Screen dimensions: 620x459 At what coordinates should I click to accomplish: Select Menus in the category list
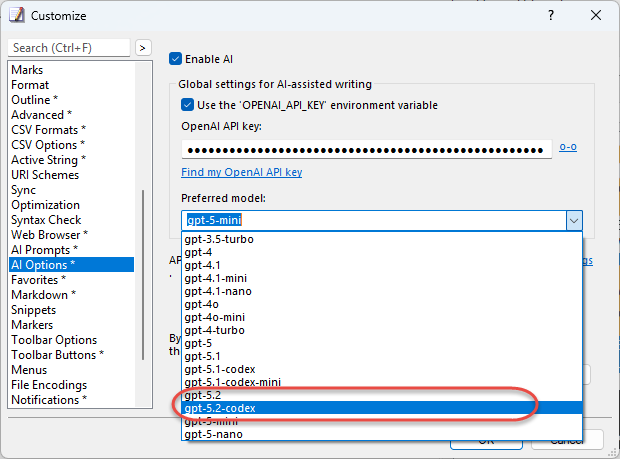(72, 370)
